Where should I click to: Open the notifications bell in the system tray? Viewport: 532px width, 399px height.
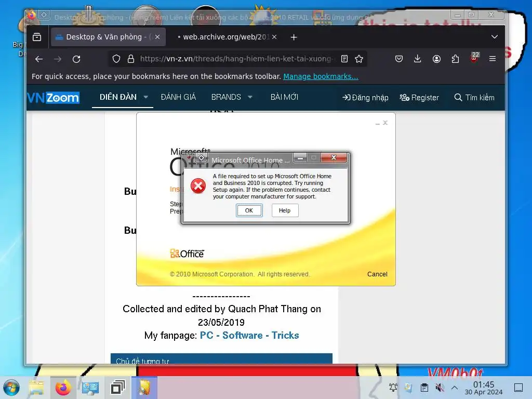pyautogui.click(x=393, y=388)
